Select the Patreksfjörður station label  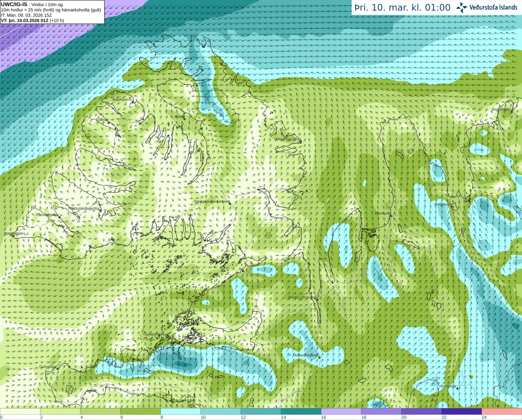48,214
